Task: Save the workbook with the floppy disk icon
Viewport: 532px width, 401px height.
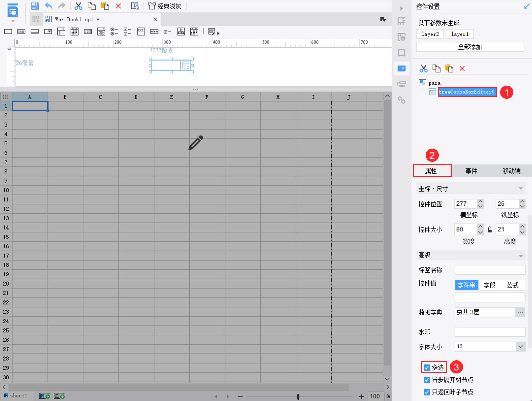Action: [x=35, y=6]
